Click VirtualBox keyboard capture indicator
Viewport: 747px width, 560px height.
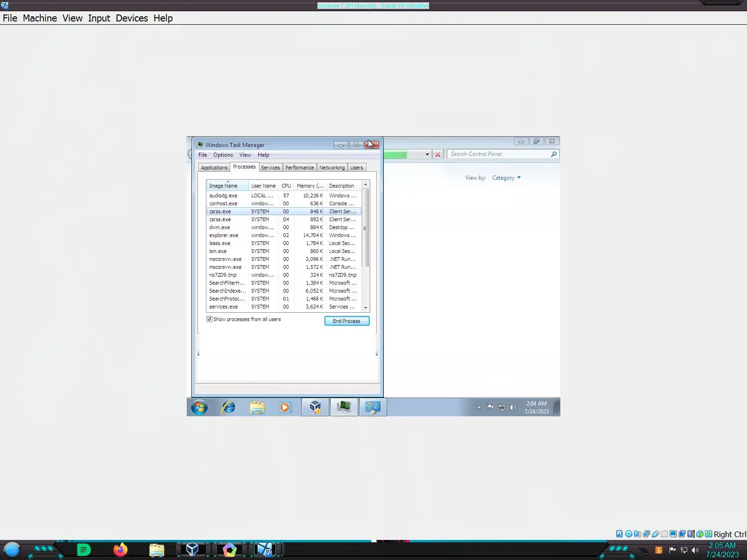click(708, 534)
